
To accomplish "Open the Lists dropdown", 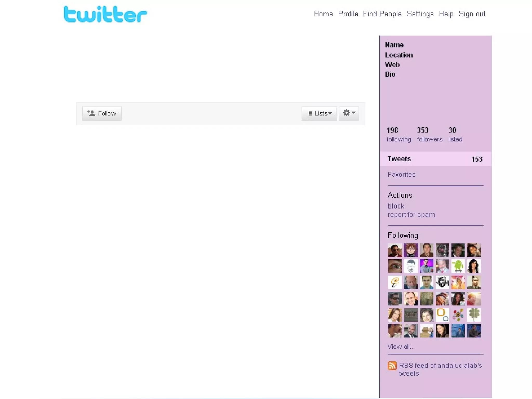I will pyautogui.click(x=319, y=114).
